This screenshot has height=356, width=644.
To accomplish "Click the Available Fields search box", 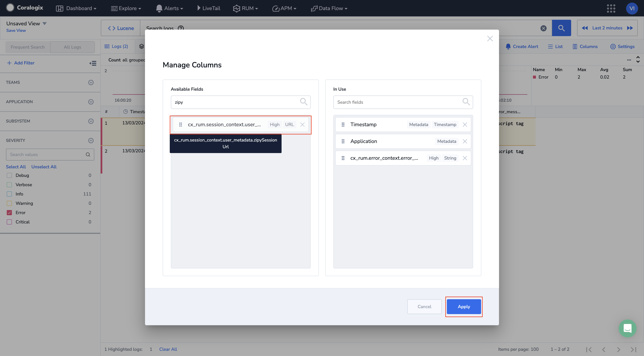I will [x=235, y=102].
